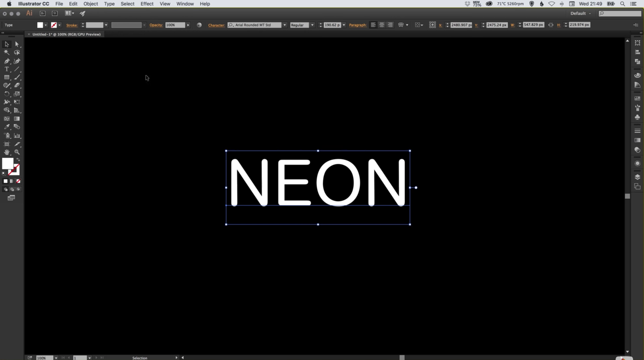Select the Type tool

click(7, 69)
